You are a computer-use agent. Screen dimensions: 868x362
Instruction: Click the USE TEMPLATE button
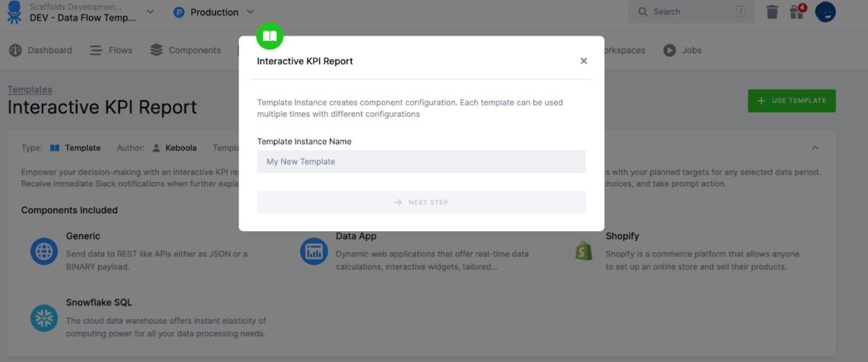pyautogui.click(x=791, y=100)
